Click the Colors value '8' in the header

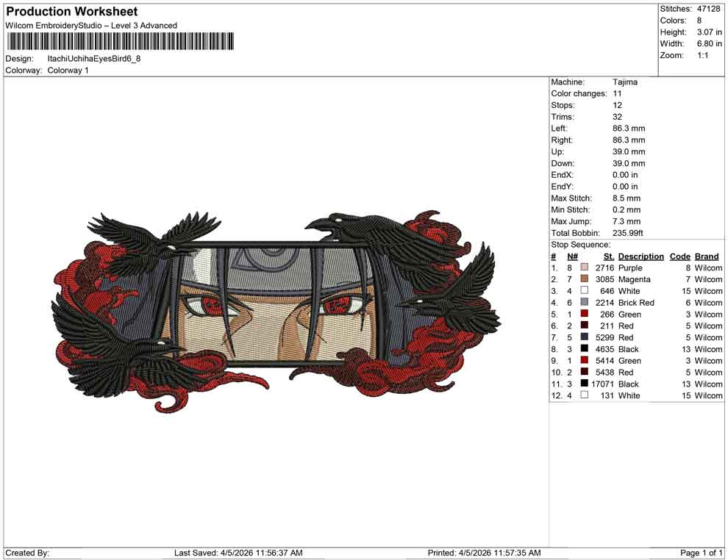(x=699, y=21)
